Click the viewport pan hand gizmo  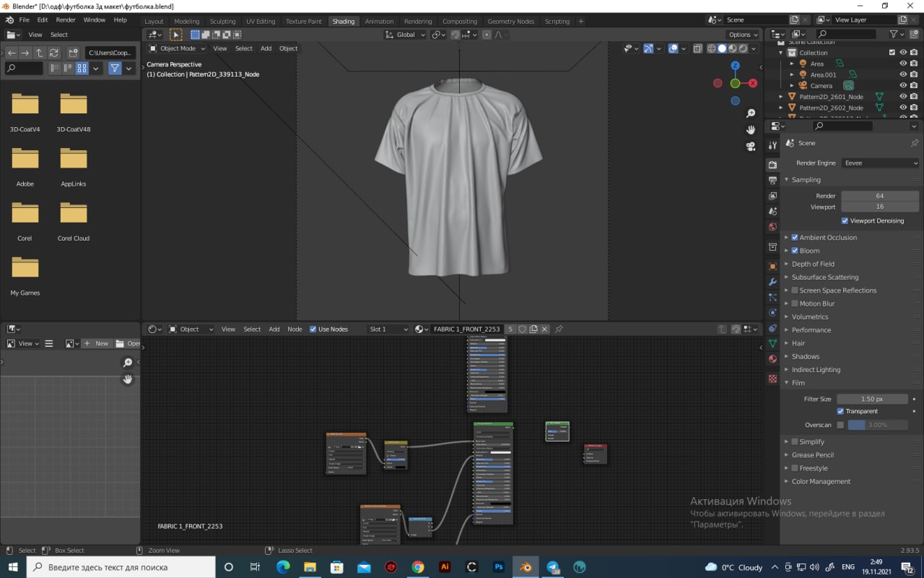751,129
